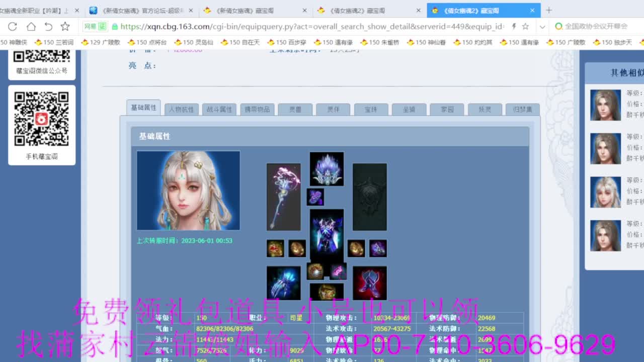Open the 战斗属性 tab
This screenshot has width=644, height=362.
point(219,109)
